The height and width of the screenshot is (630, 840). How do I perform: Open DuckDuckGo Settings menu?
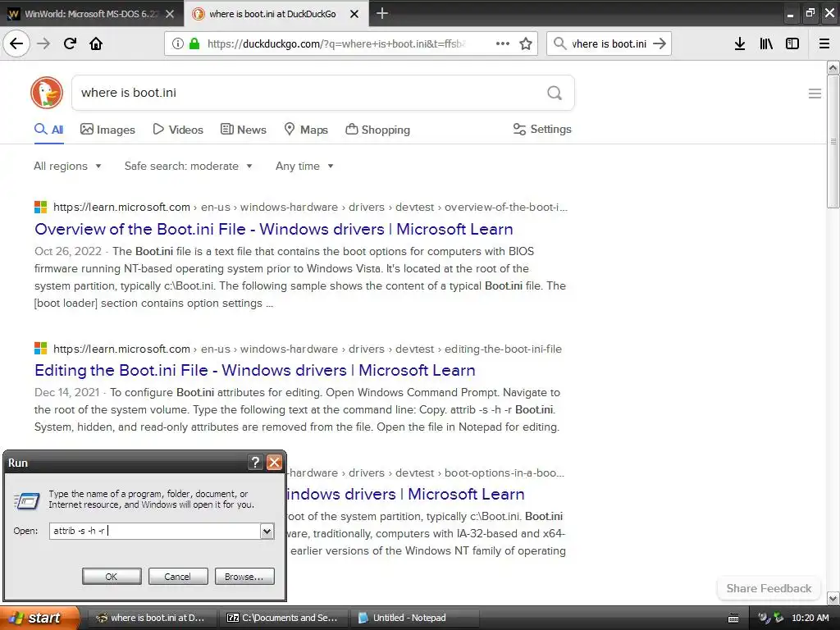[542, 129]
